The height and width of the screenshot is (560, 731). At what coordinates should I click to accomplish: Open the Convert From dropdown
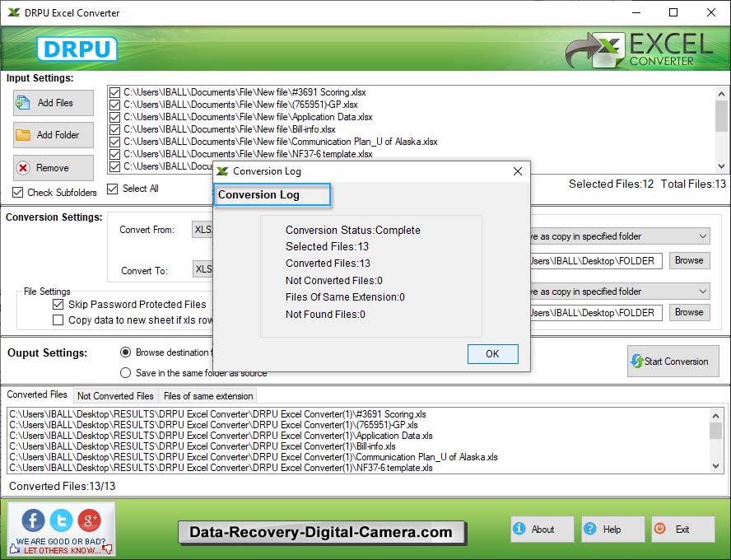(x=203, y=230)
